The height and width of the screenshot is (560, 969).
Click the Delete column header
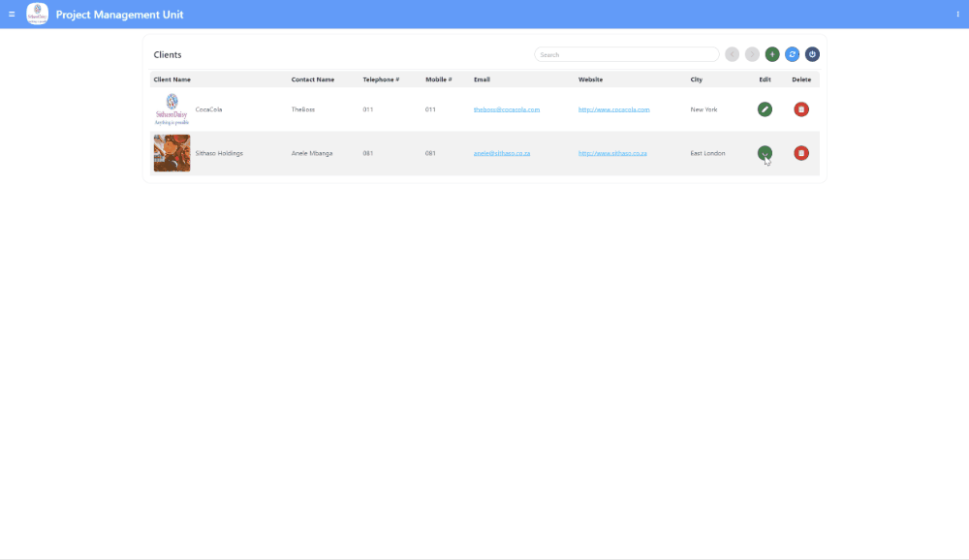tap(801, 79)
